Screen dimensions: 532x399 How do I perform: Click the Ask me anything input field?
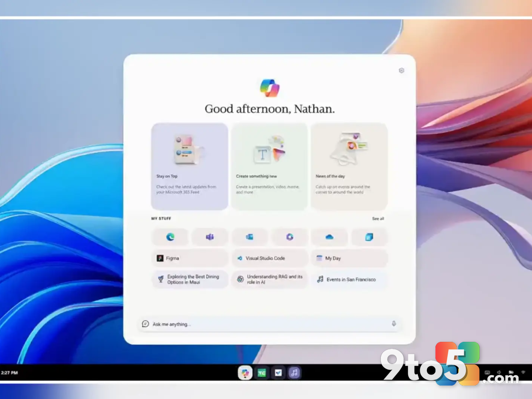(270, 324)
